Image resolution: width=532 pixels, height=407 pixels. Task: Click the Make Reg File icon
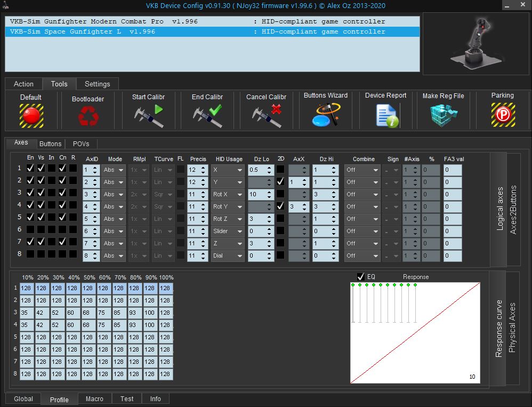[443, 115]
